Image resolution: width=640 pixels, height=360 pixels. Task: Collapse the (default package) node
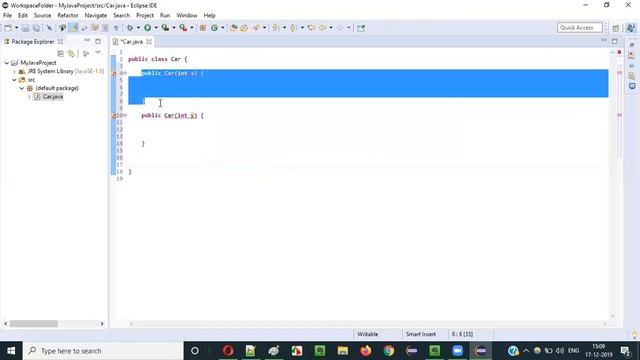(x=22, y=88)
